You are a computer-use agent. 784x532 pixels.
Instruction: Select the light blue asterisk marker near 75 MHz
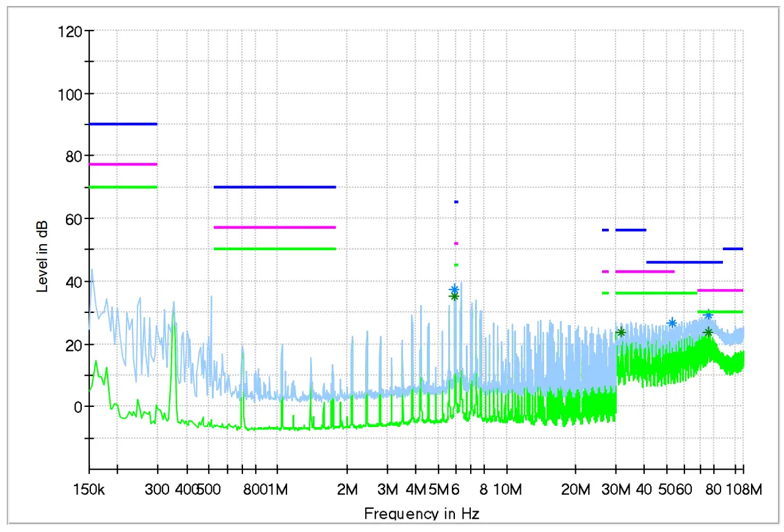point(708,315)
